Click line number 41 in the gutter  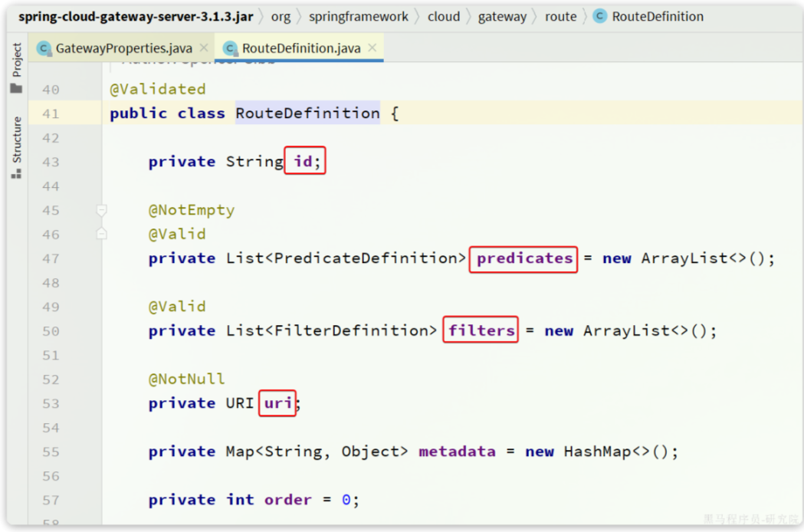[x=51, y=113]
